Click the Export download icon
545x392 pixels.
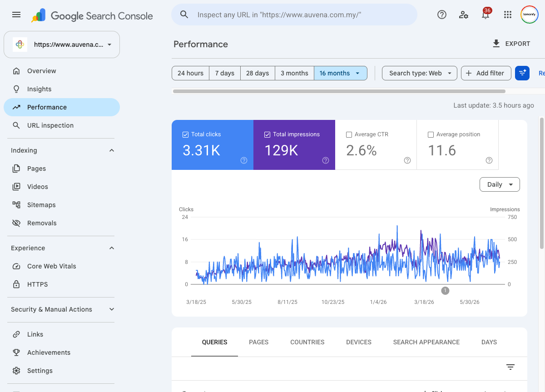click(496, 44)
